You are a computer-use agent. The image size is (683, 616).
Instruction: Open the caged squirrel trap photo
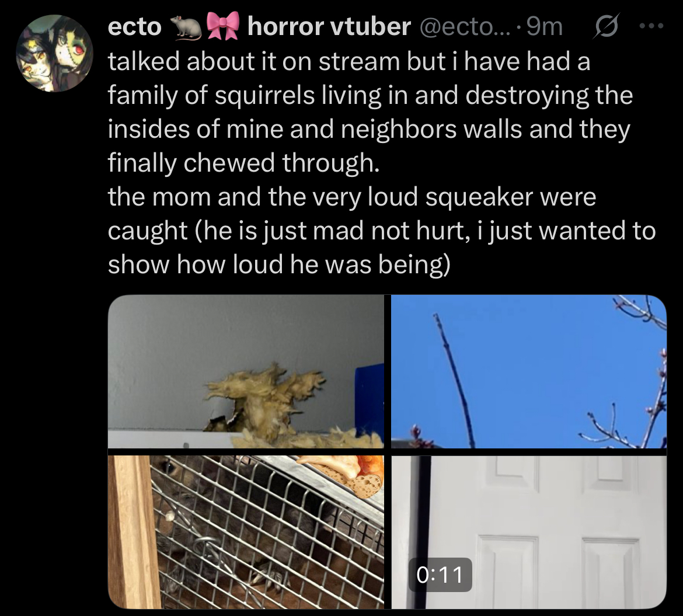(246, 532)
